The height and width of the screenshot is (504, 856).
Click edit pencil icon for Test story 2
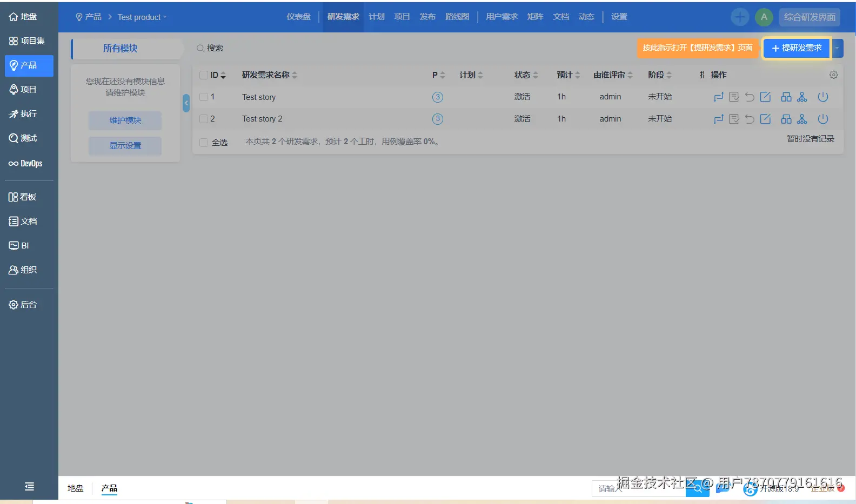coord(765,119)
